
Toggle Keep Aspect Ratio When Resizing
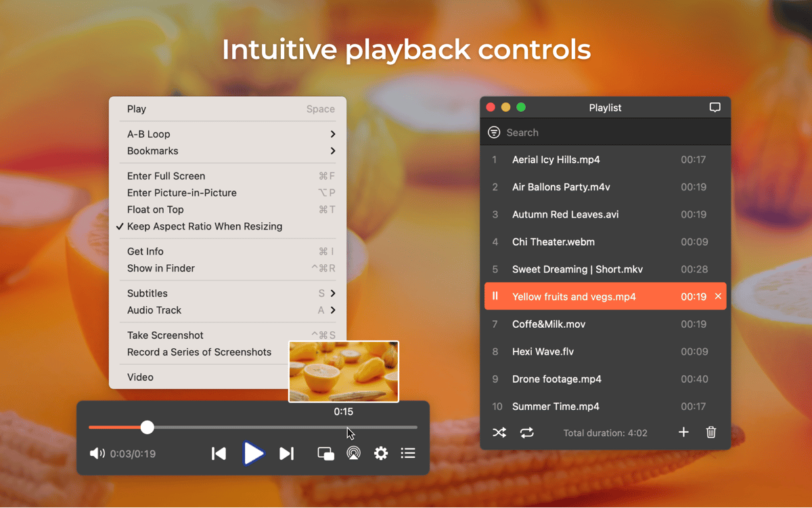pos(204,226)
